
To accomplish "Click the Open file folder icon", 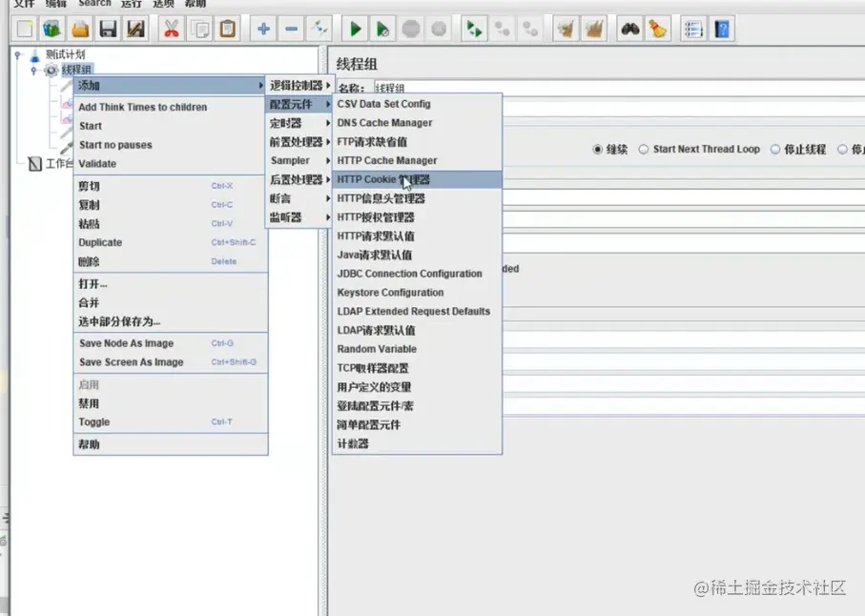I will click(x=80, y=29).
